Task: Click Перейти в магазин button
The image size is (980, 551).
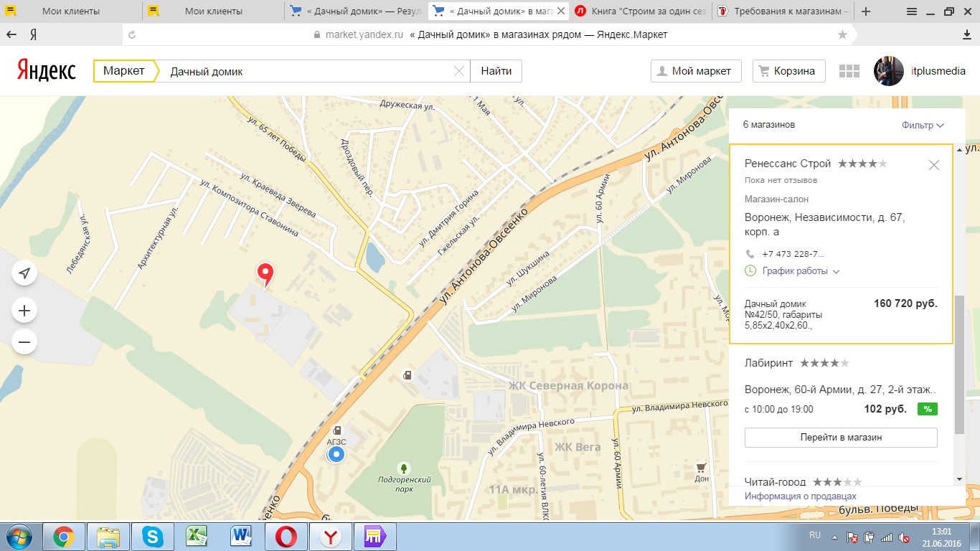Action: (x=841, y=437)
